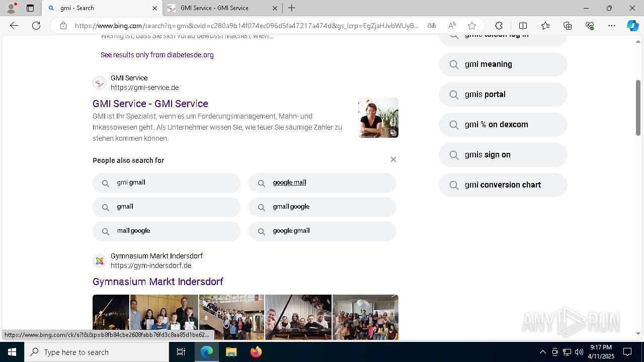Screen dimensions: 644x362
Task: Select the 'gmi - Search' tab
Action: [x=102, y=8]
